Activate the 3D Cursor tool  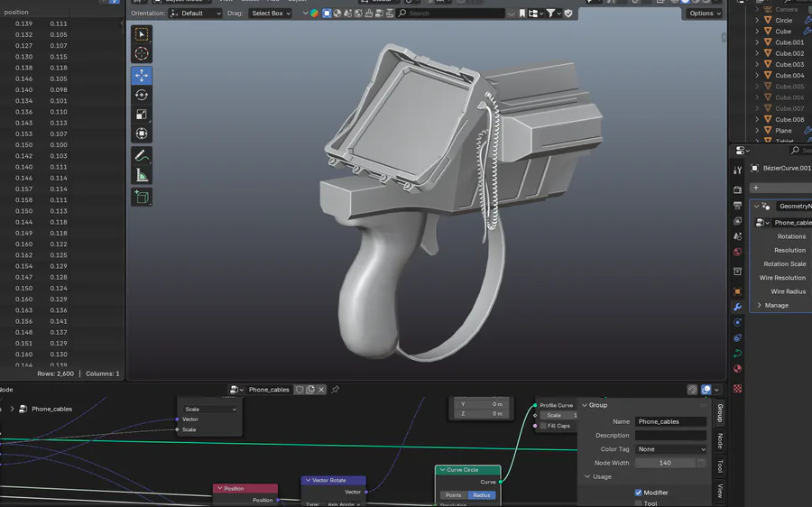142,53
